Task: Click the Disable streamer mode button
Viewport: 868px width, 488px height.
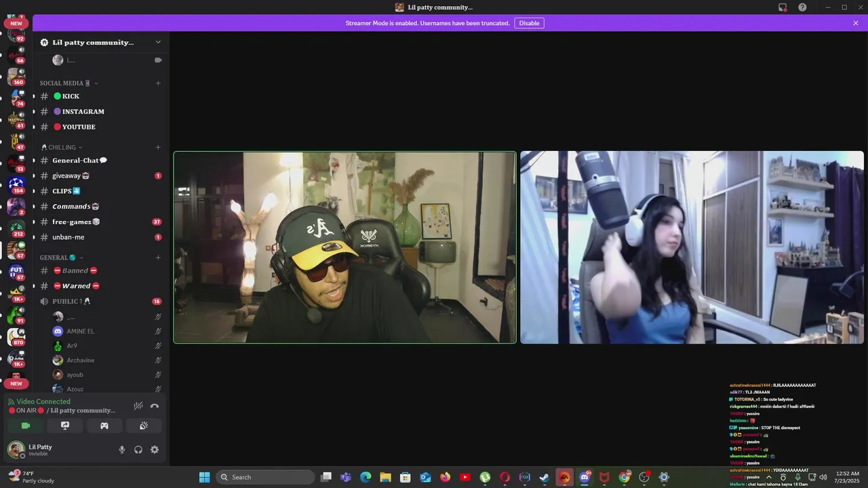Action: tap(529, 23)
